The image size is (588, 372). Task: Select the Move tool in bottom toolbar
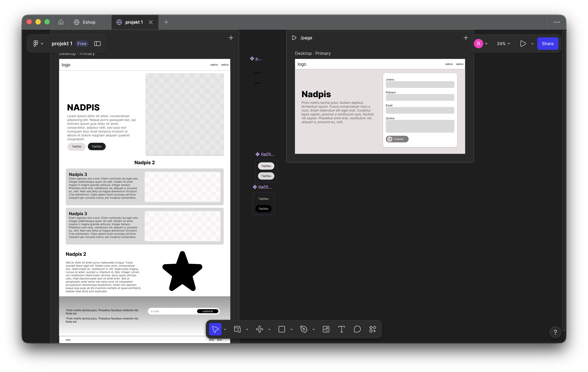[x=215, y=329]
